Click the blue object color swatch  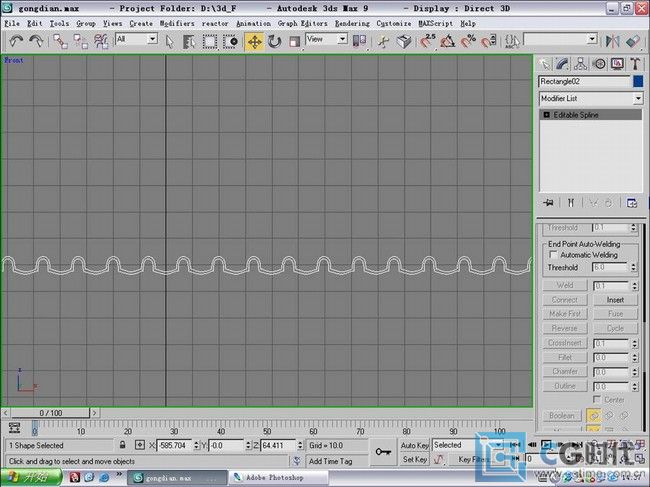point(637,81)
